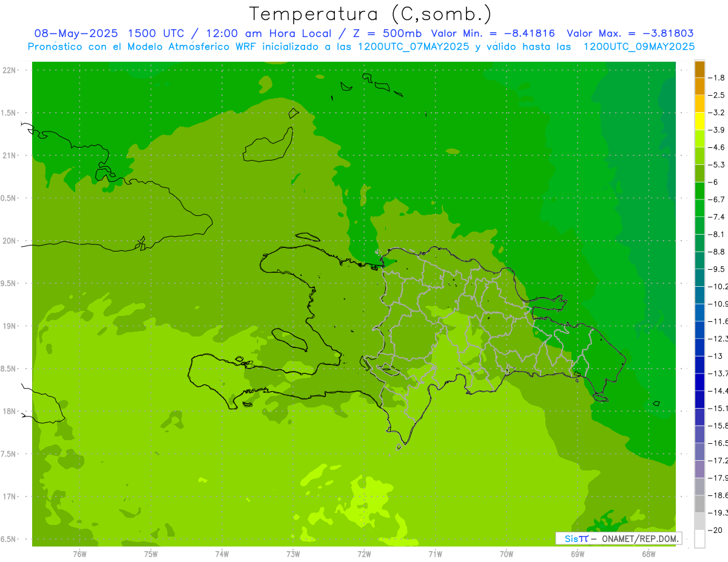Click the "-13.7" legend value
Viewport: 728px width, 562px height.
click(x=719, y=373)
